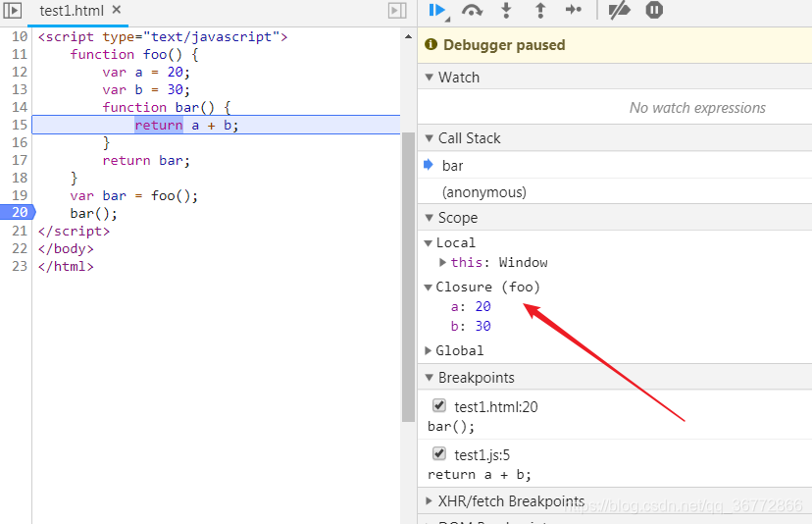Collapse the Local scope group
Image resolution: width=812 pixels, height=524 pixels.
(x=429, y=243)
